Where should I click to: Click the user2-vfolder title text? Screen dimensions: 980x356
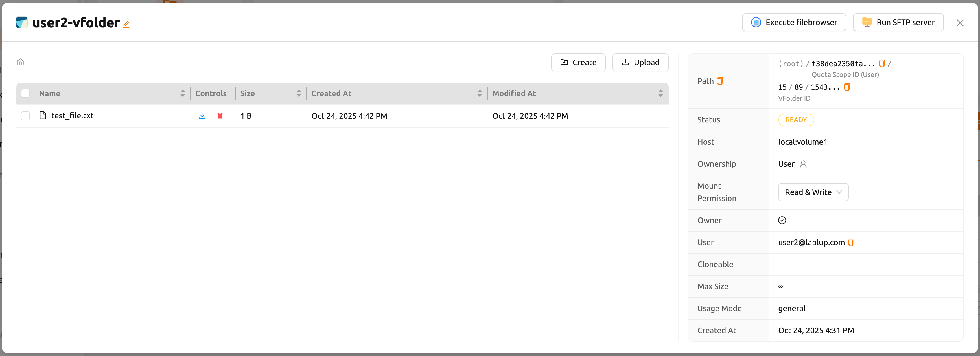pyautogui.click(x=76, y=23)
